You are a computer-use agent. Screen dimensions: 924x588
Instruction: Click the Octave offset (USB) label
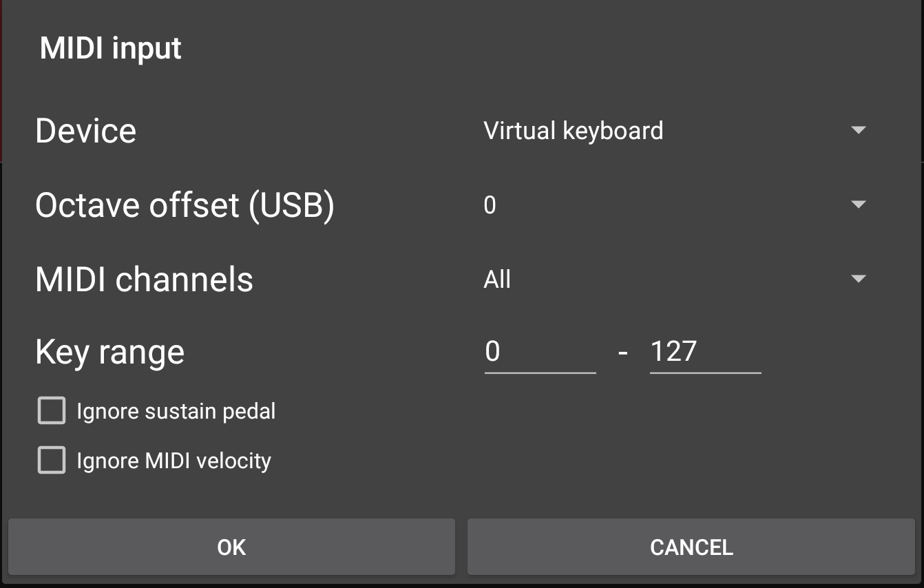point(185,205)
